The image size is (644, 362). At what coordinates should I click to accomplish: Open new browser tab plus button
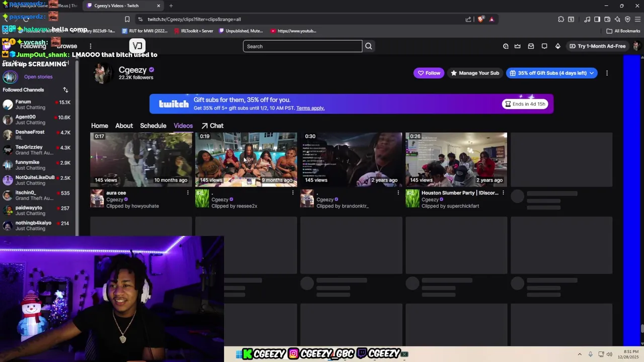tap(171, 6)
